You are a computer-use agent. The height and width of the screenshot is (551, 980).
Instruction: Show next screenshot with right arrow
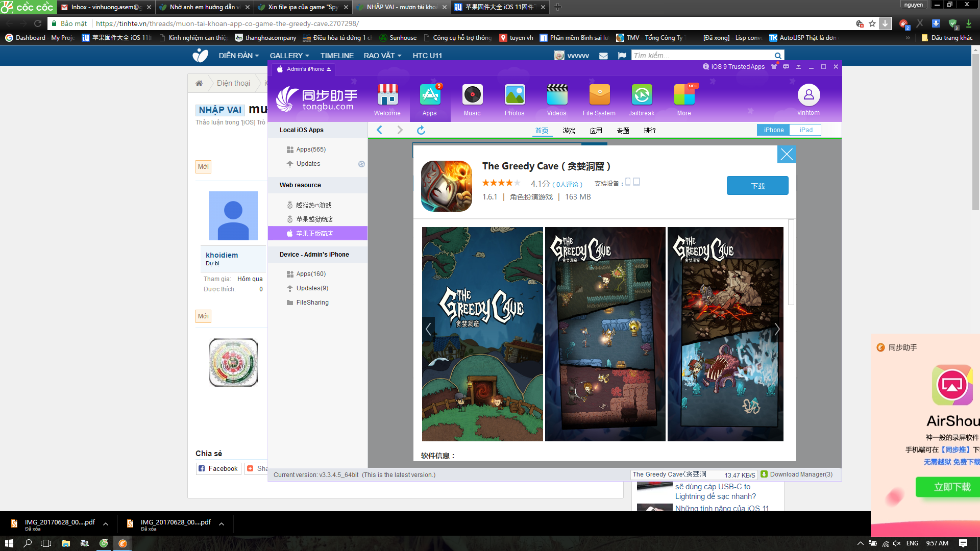pos(777,330)
